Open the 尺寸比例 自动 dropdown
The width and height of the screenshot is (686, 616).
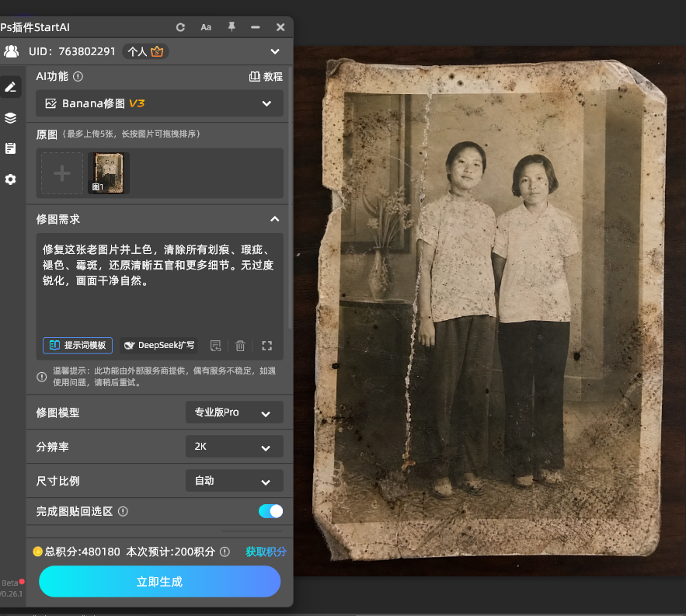point(234,481)
